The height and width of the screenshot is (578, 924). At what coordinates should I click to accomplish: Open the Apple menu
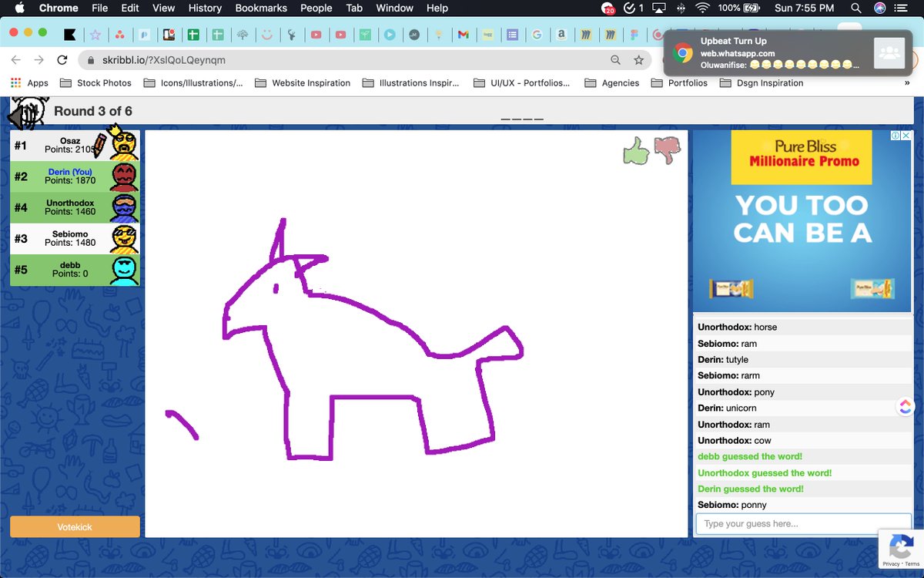(20, 8)
